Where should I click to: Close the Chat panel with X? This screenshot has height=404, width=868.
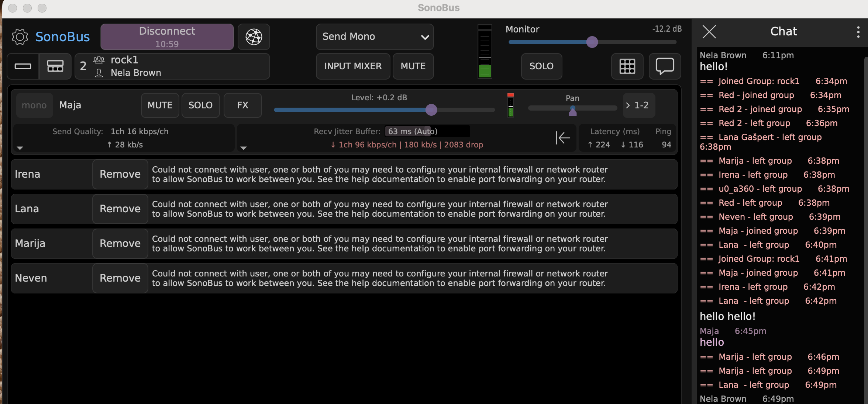point(709,32)
